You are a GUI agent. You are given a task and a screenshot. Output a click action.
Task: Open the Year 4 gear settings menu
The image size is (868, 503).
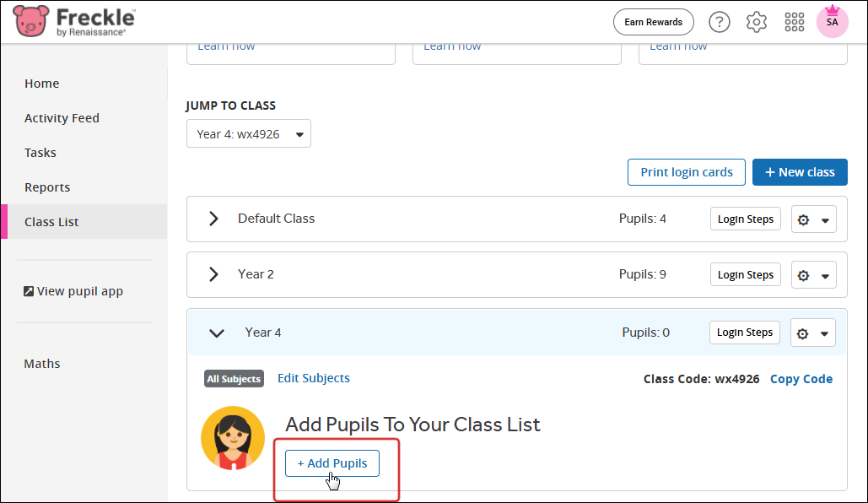click(x=812, y=333)
